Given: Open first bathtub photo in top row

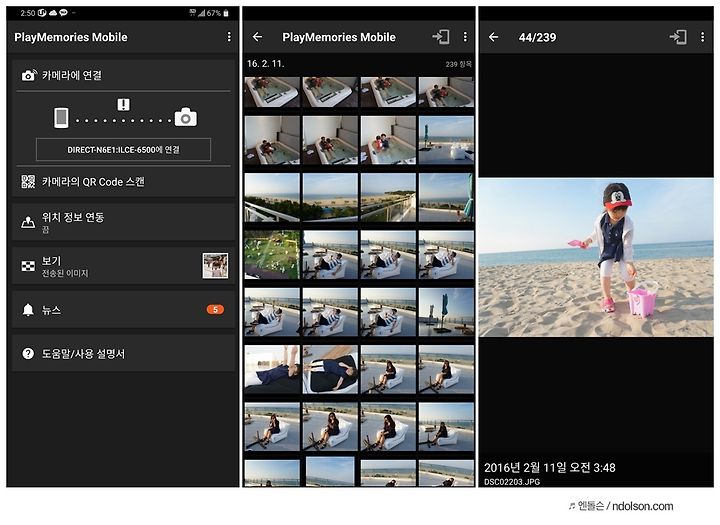Looking at the screenshot, I should click(272, 92).
